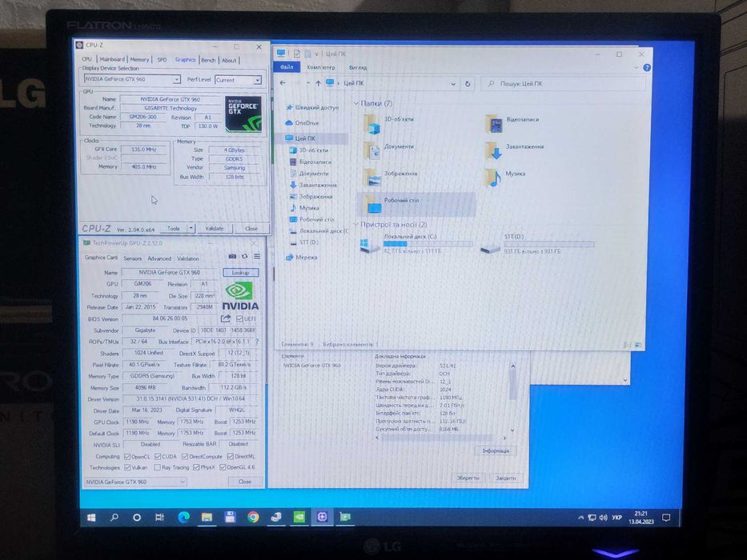Collapse the Папки (7) group
This screenshot has width=747, height=560.
click(x=355, y=103)
